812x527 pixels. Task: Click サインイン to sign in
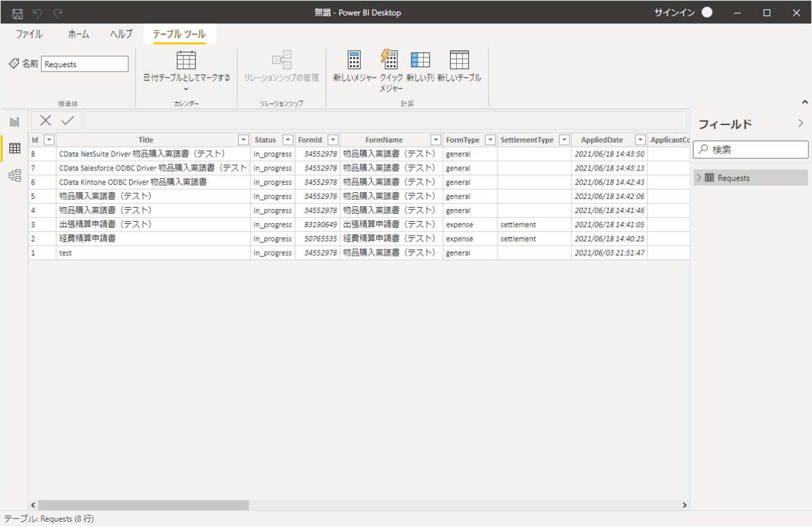[x=674, y=13]
